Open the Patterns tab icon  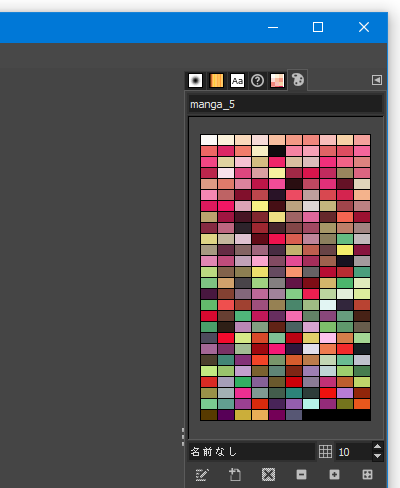click(x=277, y=80)
